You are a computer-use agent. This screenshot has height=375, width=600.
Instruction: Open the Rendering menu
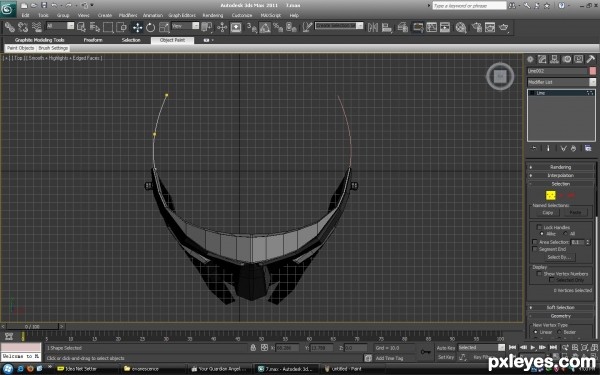pos(212,15)
